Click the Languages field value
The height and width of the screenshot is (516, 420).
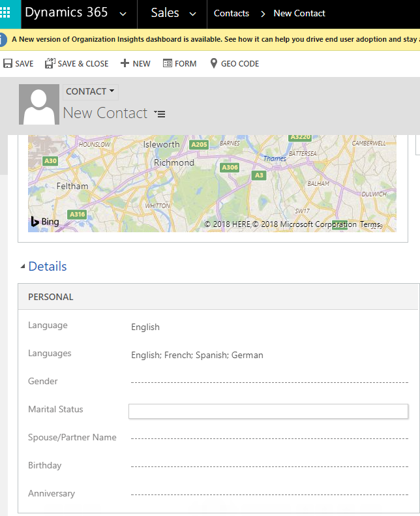197,356
